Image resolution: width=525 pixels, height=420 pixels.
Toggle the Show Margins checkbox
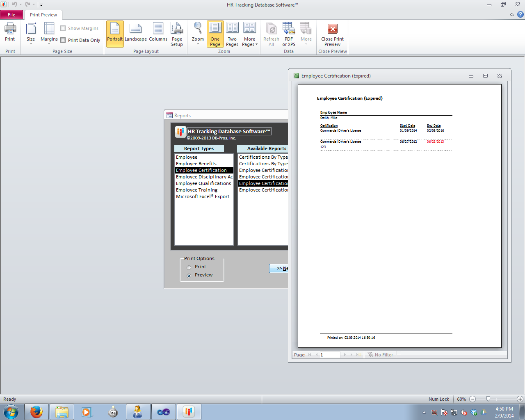tap(63, 28)
